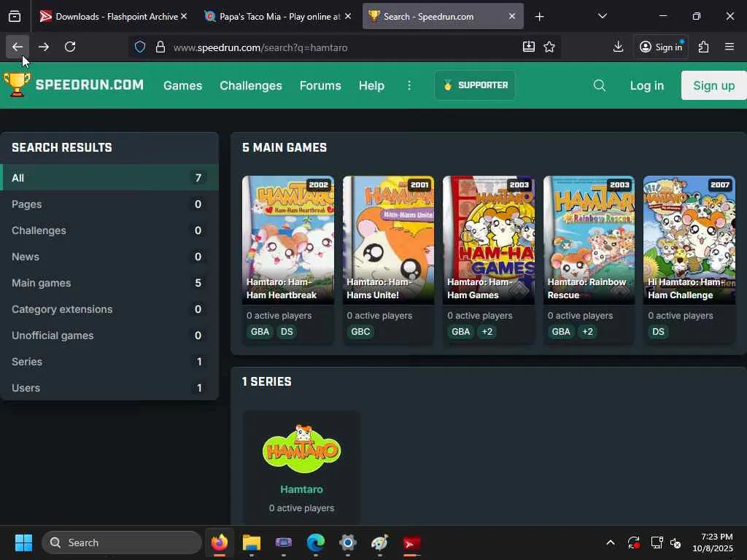This screenshot has height=560, width=747.
Task: Open Firefox View icon in tab bar
Action: point(15,17)
